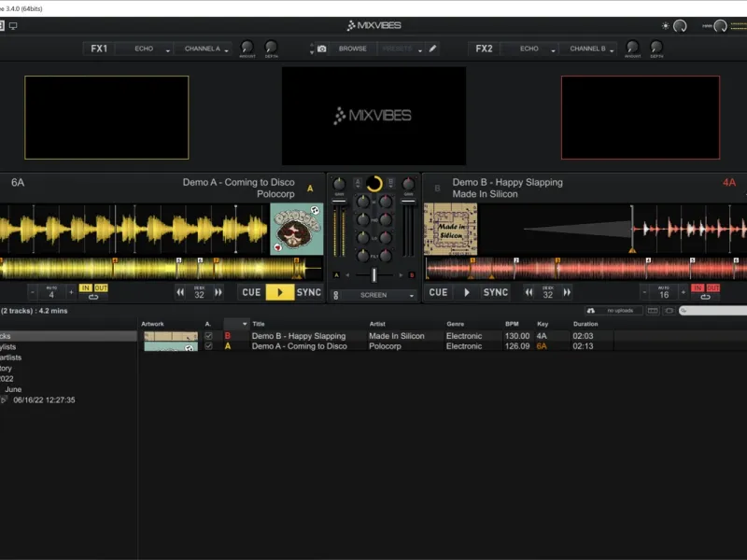Click Polocorp album artwork on deck A
This screenshot has height=560, width=747.
[x=297, y=229]
